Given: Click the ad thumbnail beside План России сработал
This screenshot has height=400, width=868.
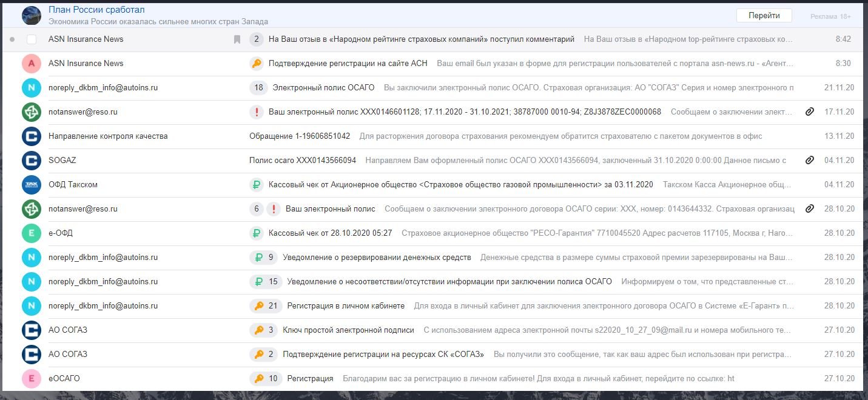Looking at the screenshot, I should coord(32,15).
